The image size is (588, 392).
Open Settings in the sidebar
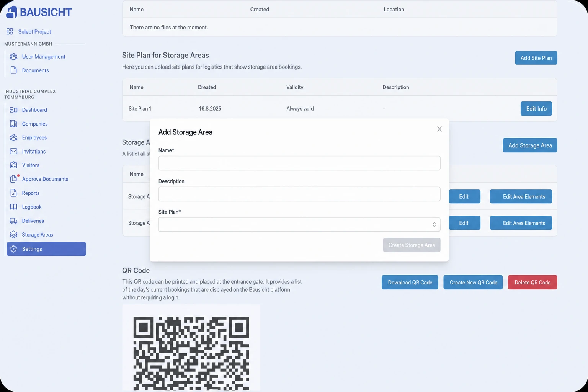[x=46, y=249]
